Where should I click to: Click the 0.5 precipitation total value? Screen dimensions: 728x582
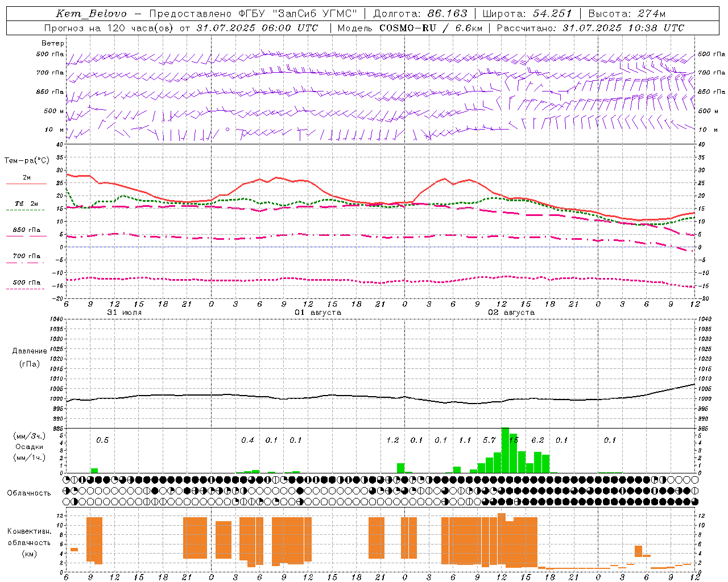pos(102,440)
